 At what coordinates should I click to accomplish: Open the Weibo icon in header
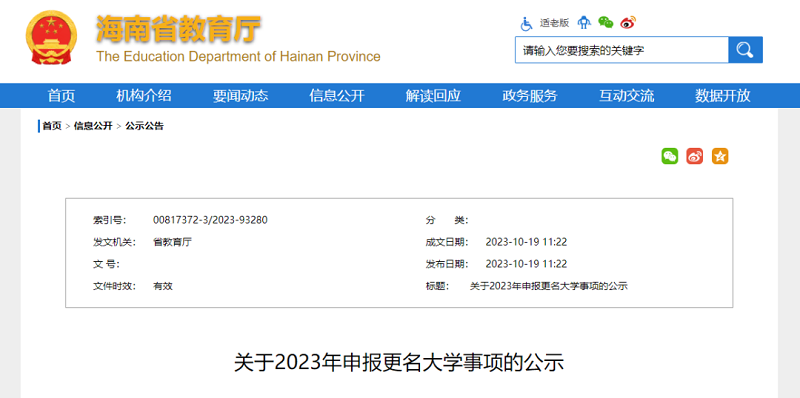pyautogui.click(x=628, y=22)
